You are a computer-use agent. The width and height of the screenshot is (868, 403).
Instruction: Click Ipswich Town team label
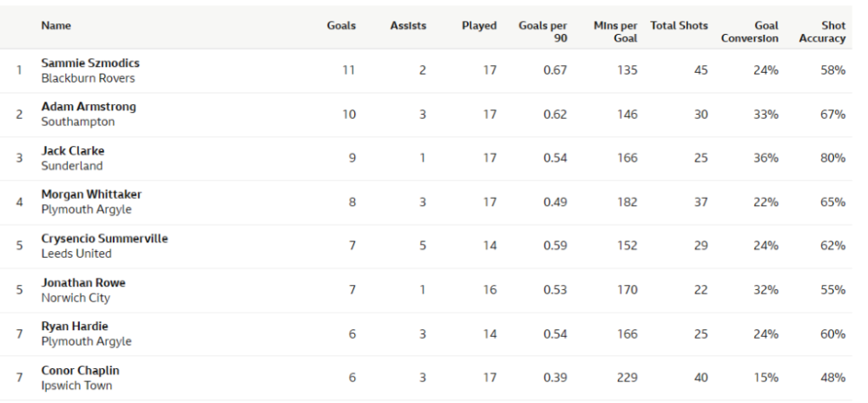(76, 386)
